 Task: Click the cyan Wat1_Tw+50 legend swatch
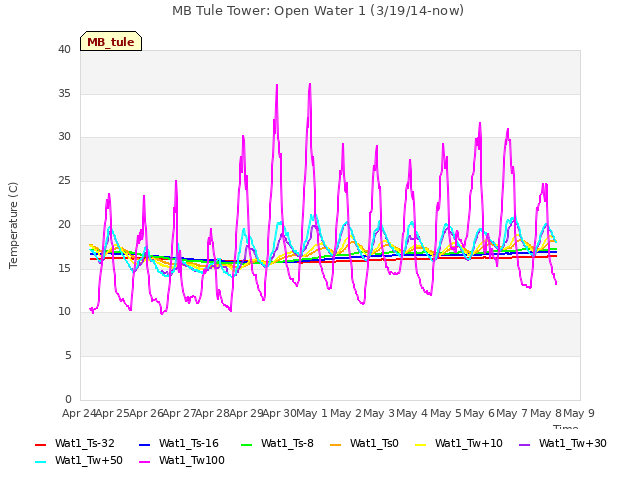coord(40,462)
